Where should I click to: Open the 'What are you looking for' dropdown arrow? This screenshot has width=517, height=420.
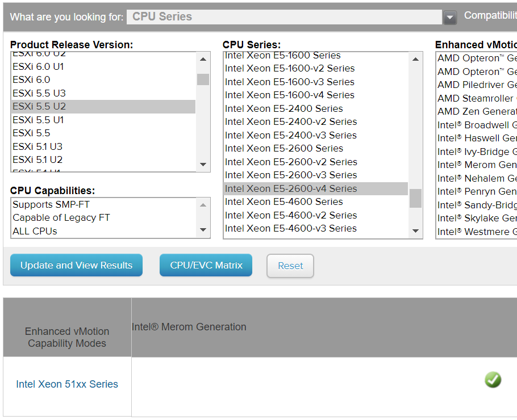(449, 17)
